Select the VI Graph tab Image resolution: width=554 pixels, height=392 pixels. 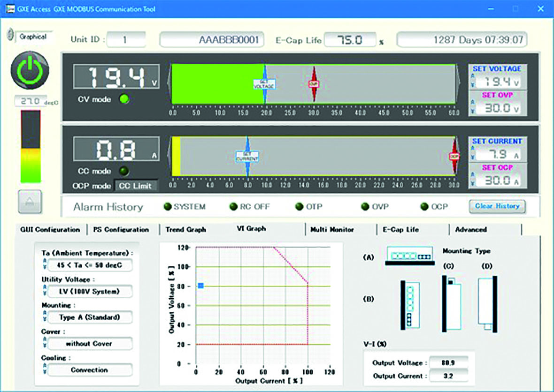pyautogui.click(x=251, y=229)
